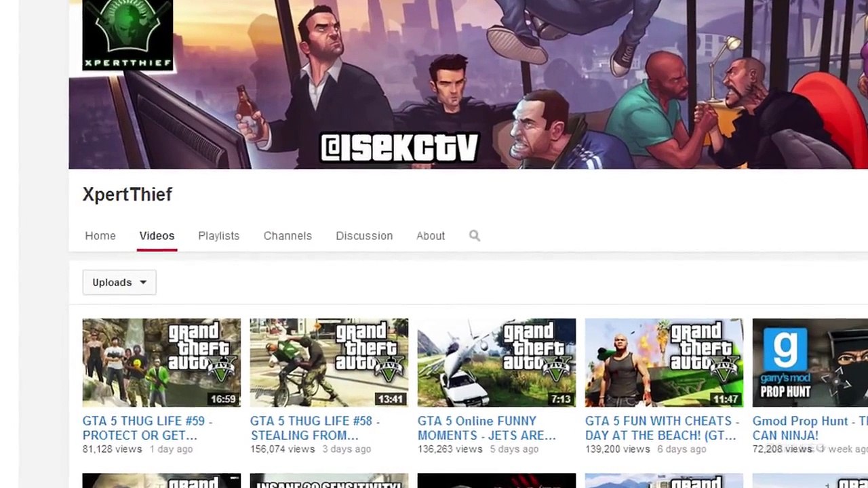Image resolution: width=868 pixels, height=488 pixels.
Task: Open GTA 5 THUG LIFE #58 title link
Action: [x=315, y=428]
